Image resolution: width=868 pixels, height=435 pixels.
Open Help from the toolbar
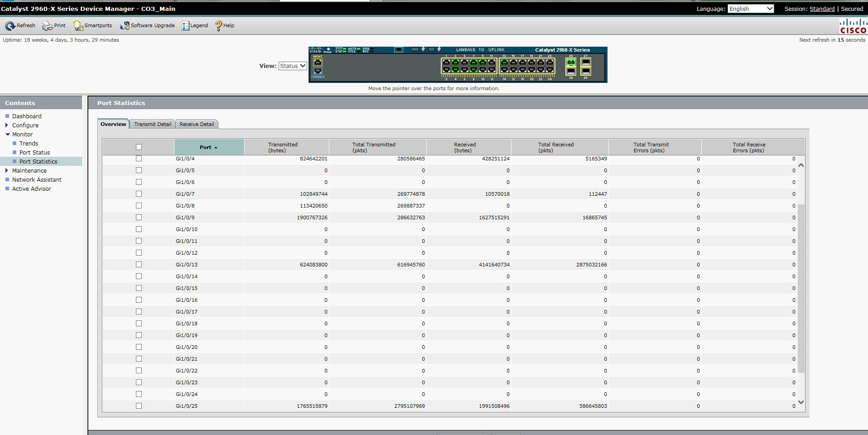tap(224, 26)
